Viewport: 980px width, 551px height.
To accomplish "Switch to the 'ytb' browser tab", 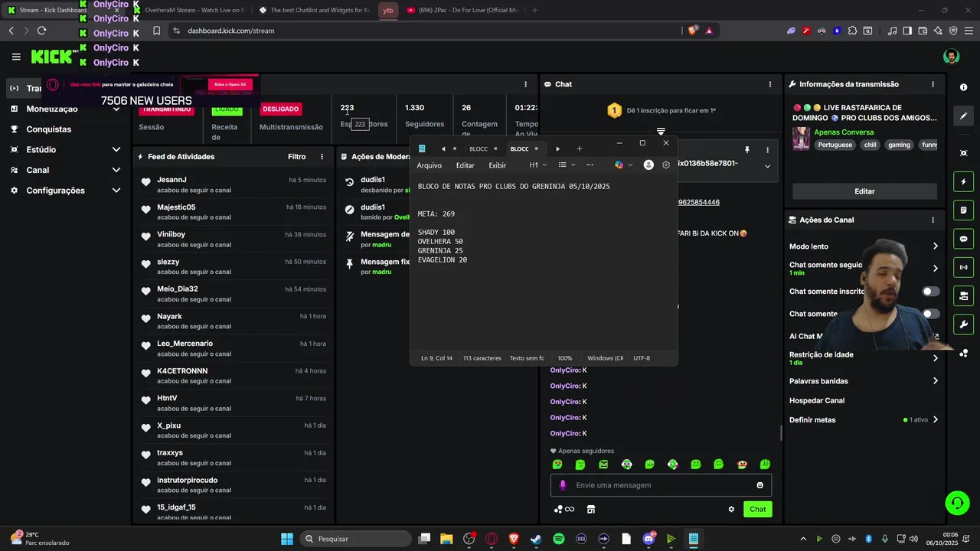I will pos(388,11).
